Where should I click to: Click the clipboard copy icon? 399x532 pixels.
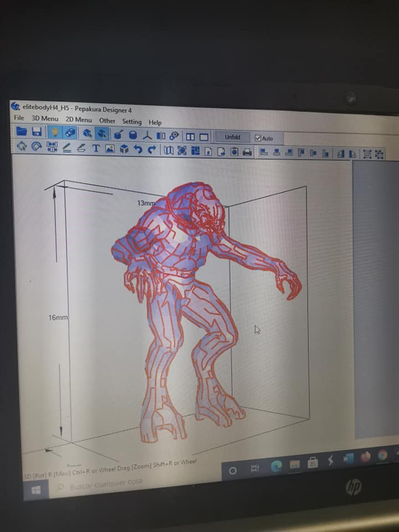tap(234, 152)
